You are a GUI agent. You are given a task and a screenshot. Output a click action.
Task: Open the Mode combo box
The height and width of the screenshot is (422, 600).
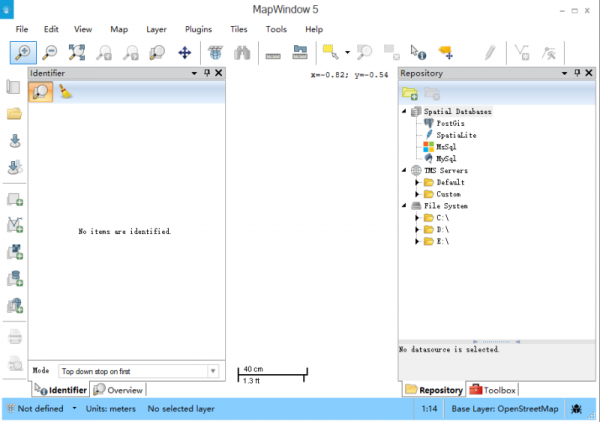(x=139, y=371)
